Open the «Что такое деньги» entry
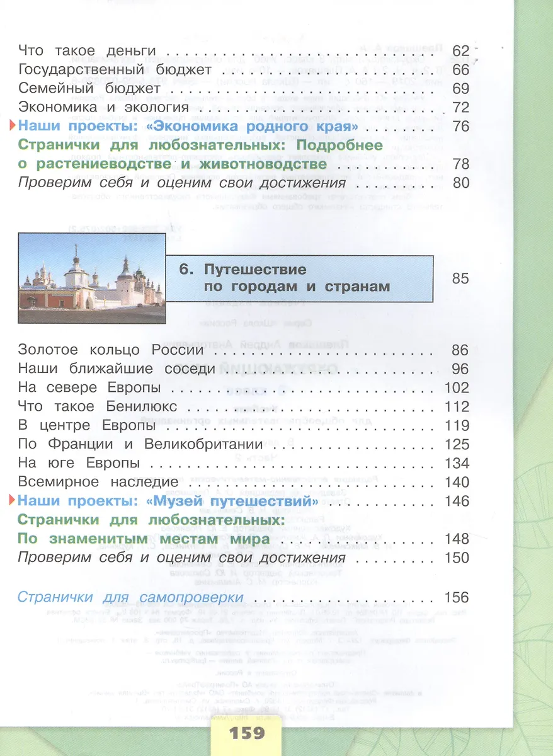The width and height of the screenshot is (553, 756). pyautogui.click(x=87, y=51)
